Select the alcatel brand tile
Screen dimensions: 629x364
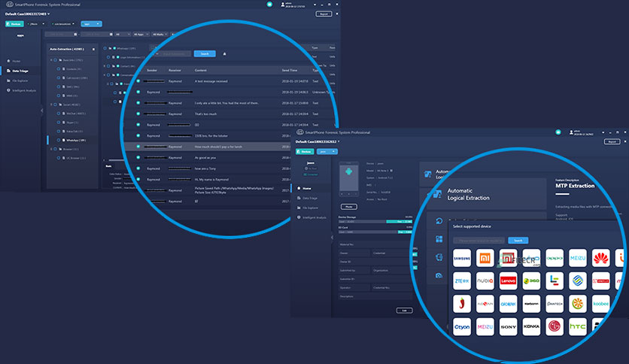509,304
